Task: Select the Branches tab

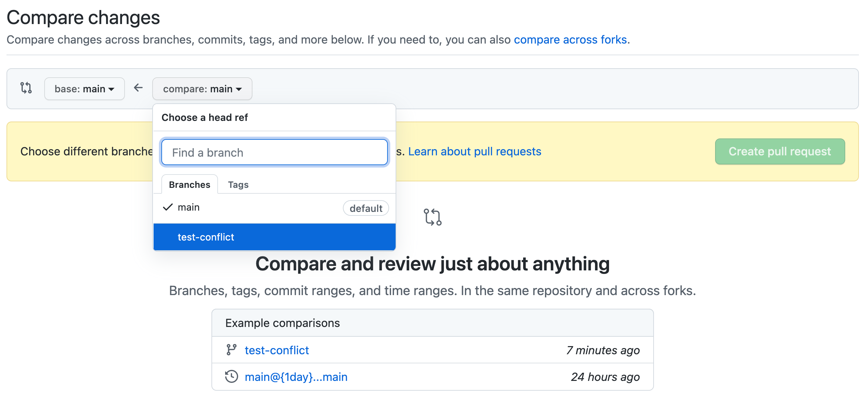Action: coord(190,185)
